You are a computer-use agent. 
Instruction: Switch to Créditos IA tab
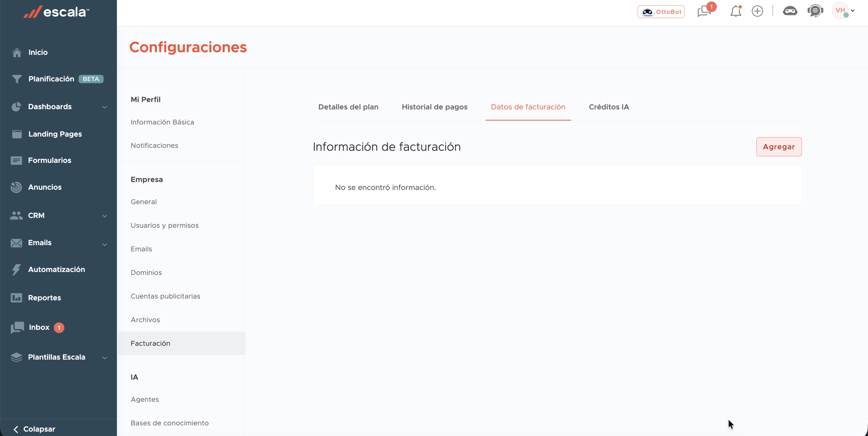(608, 107)
